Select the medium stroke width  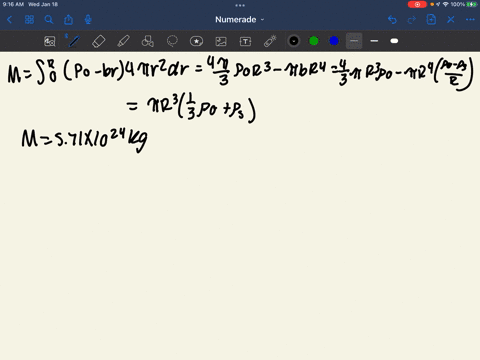374,41
